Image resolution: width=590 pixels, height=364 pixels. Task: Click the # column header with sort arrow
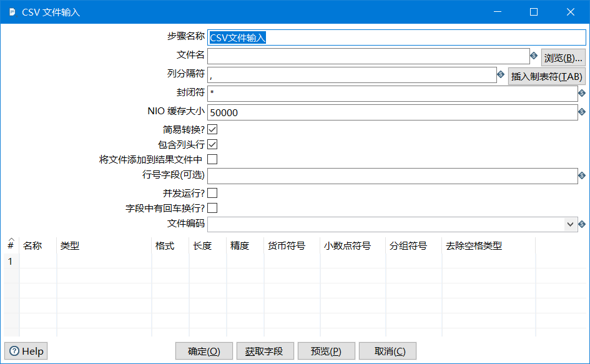coord(11,245)
